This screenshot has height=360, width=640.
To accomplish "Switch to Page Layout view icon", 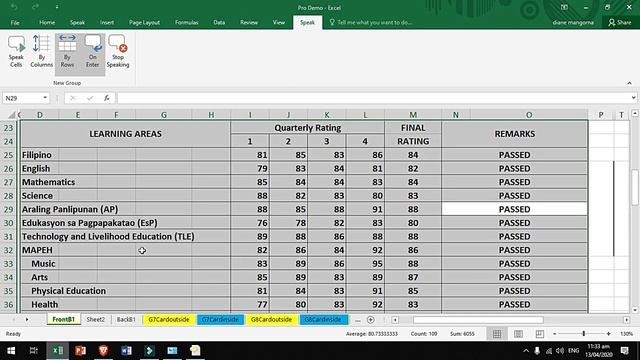I will [518, 334].
